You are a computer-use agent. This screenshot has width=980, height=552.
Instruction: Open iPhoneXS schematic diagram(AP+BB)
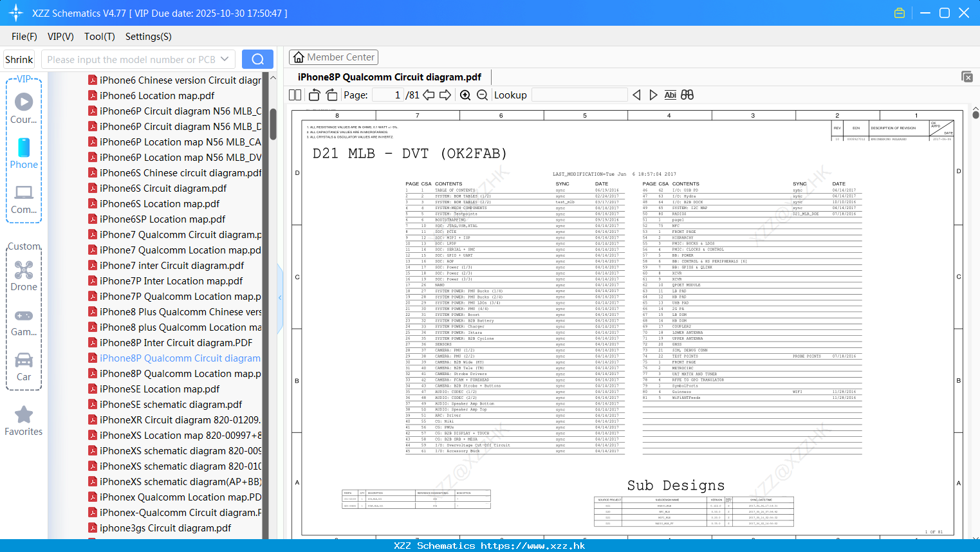(174, 482)
